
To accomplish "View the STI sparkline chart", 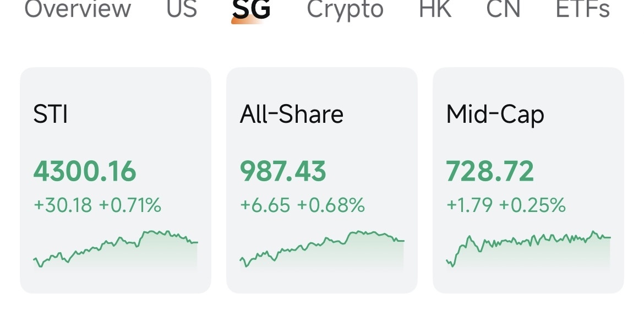I will pyautogui.click(x=115, y=251).
